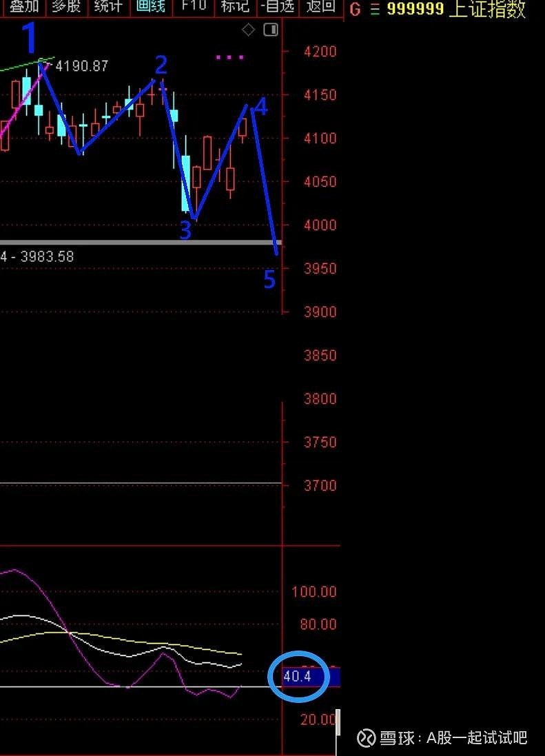Select the gray 3983.58 horizontal support line

tap(141, 243)
